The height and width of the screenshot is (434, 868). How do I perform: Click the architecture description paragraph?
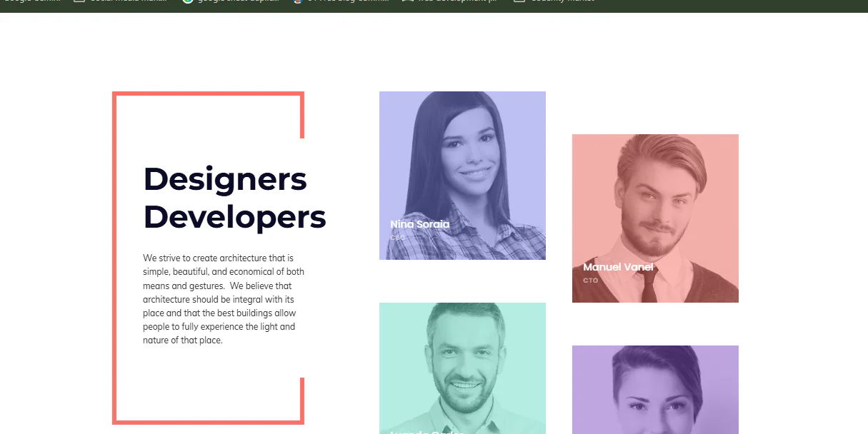click(x=223, y=298)
